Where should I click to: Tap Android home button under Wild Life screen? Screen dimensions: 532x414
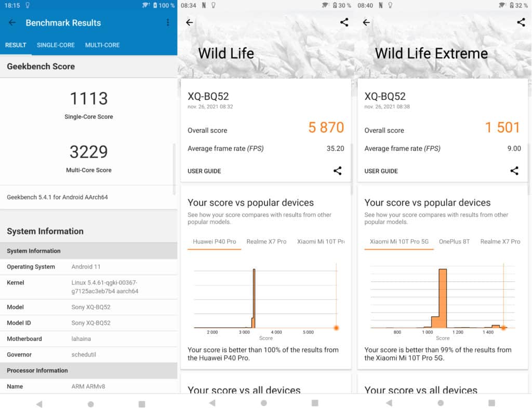263,403
